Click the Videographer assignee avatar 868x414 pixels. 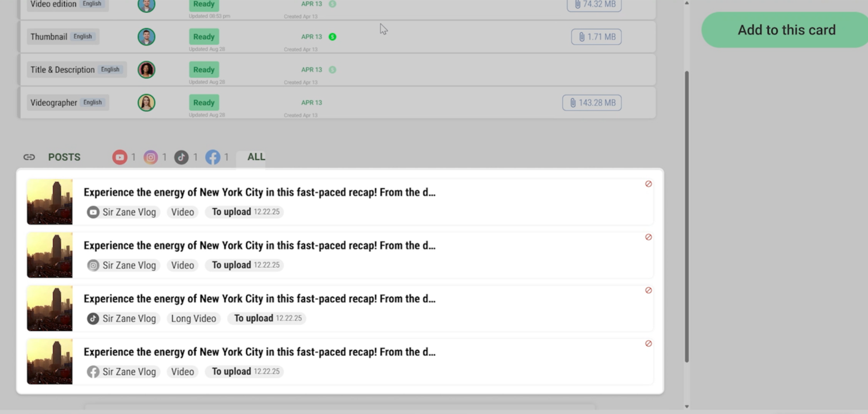pos(146,103)
